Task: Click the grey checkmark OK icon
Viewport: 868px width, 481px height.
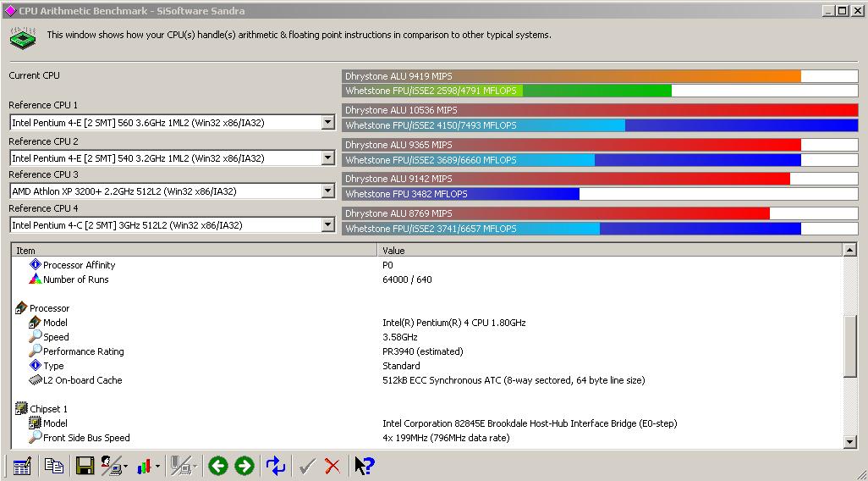Action: [307, 466]
